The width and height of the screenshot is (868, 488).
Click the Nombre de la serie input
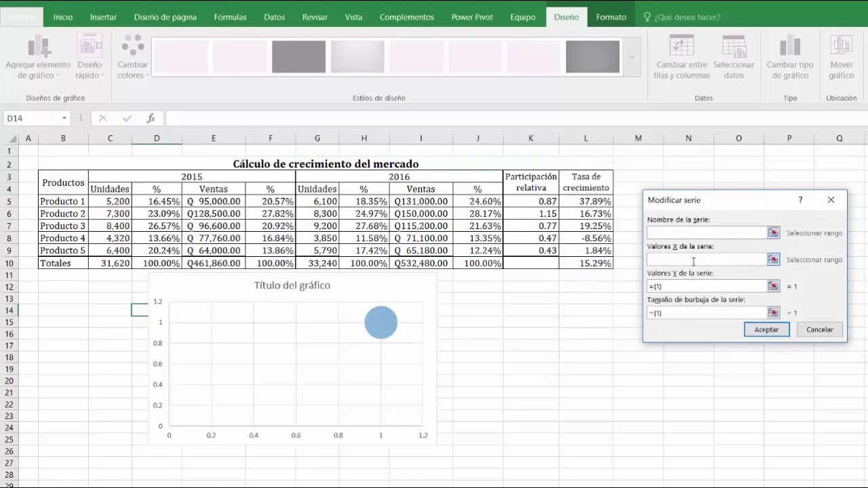point(707,232)
